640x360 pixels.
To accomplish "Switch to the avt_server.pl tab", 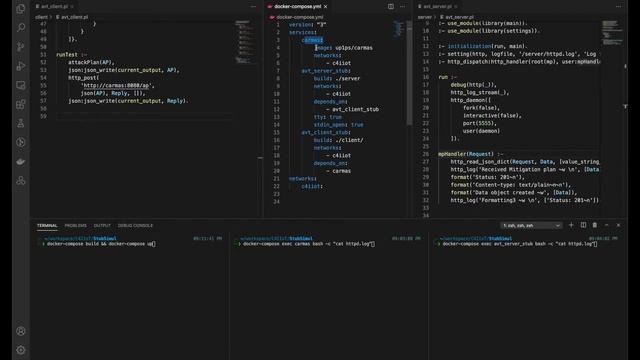I will point(437,7).
